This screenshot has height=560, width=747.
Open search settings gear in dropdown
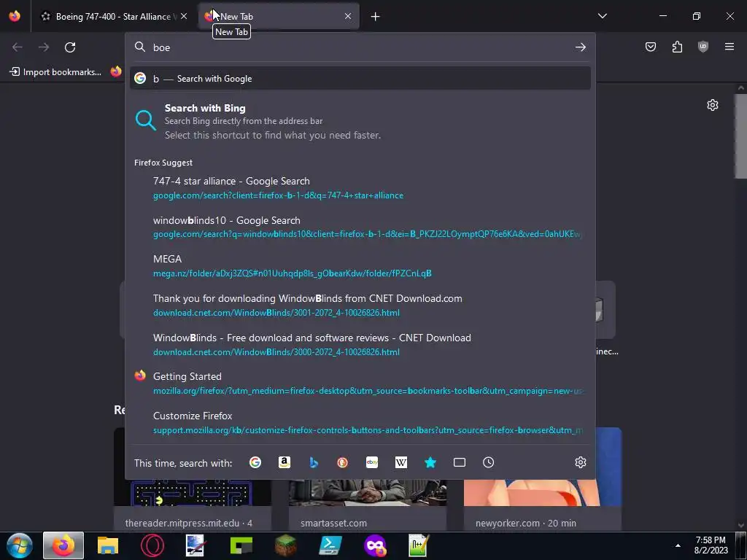pyautogui.click(x=580, y=462)
